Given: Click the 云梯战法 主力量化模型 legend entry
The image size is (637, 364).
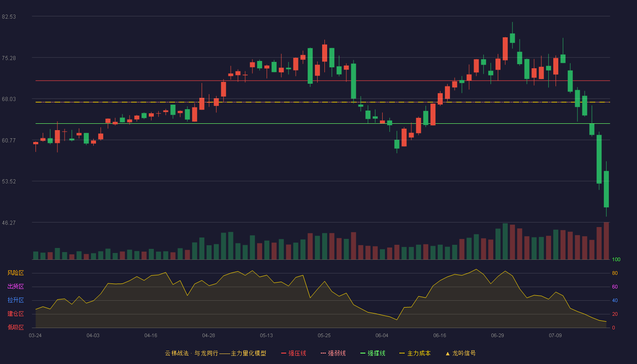Looking at the screenshot, I should tap(216, 354).
